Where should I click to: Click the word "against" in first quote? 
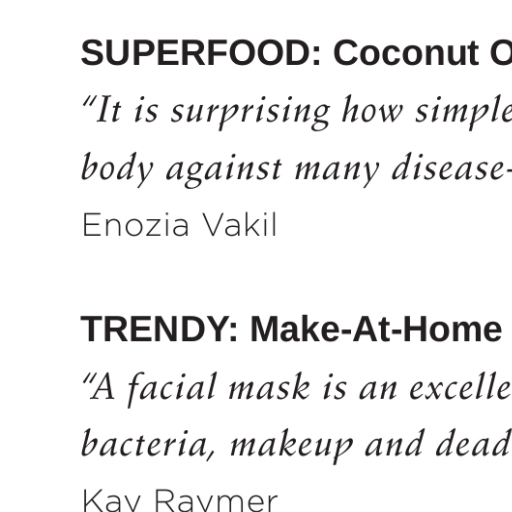[x=224, y=170]
